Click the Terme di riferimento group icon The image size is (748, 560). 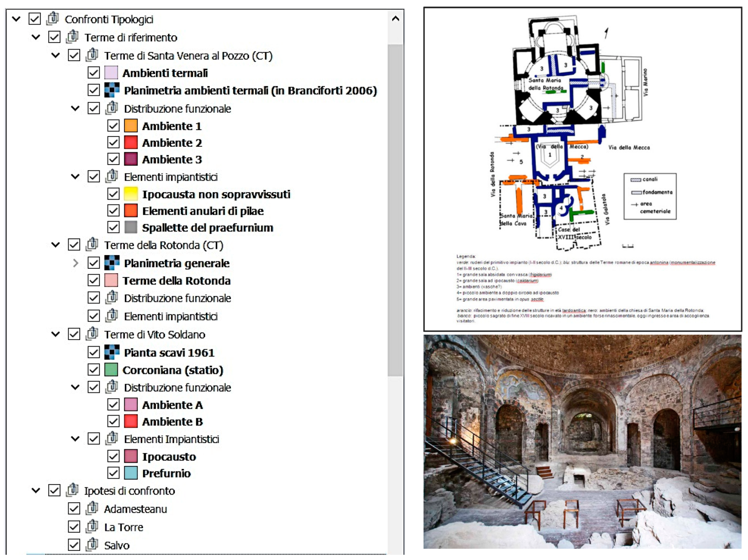tap(72, 37)
